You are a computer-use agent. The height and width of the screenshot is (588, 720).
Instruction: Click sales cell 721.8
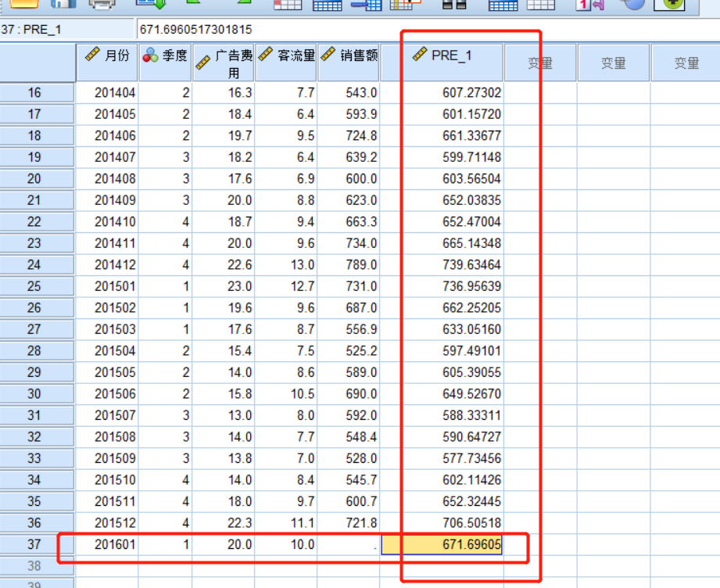[349, 523]
